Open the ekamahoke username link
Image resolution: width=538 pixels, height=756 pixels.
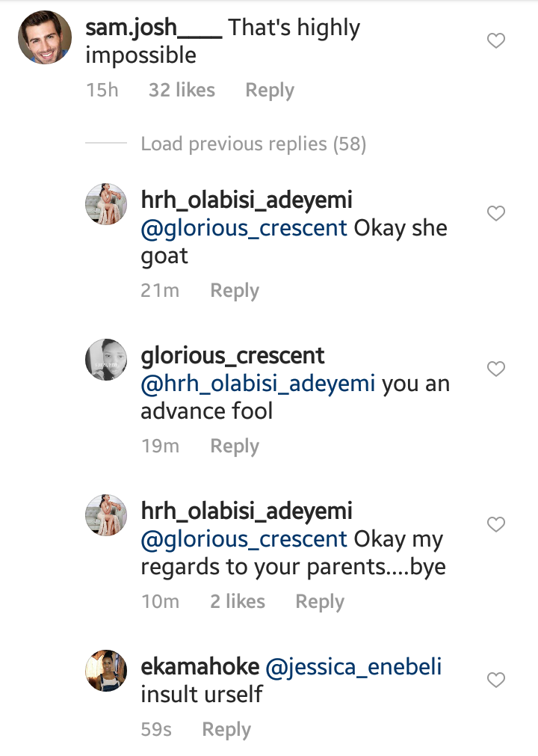tap(200, 667)
